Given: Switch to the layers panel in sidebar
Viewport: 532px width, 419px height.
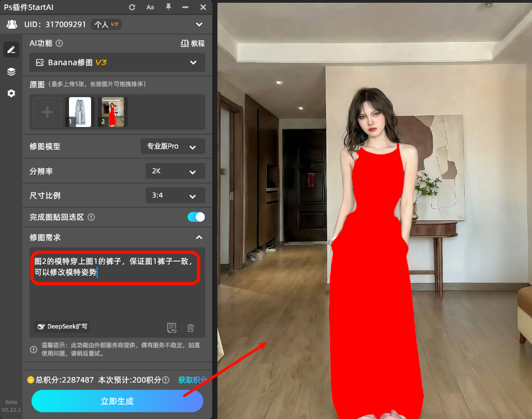Looking at the screenshot, I should click(x=11, y=71).
